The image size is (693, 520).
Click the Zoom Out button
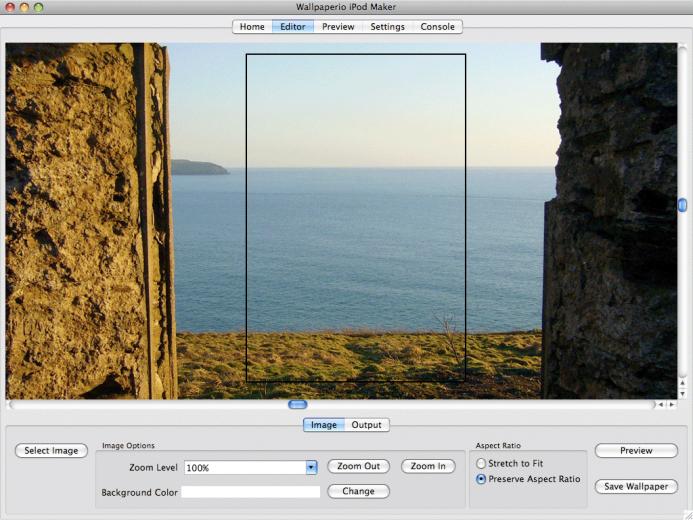coord(358,466)
